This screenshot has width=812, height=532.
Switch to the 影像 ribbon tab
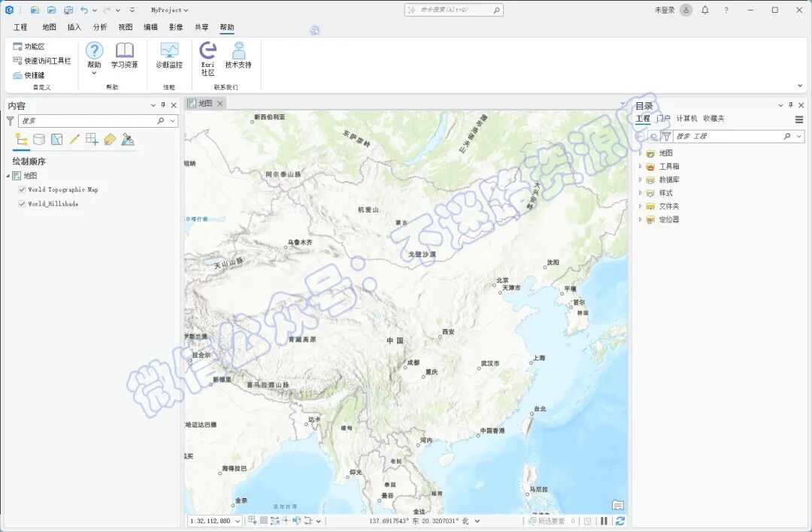click(x=176, y=28)
